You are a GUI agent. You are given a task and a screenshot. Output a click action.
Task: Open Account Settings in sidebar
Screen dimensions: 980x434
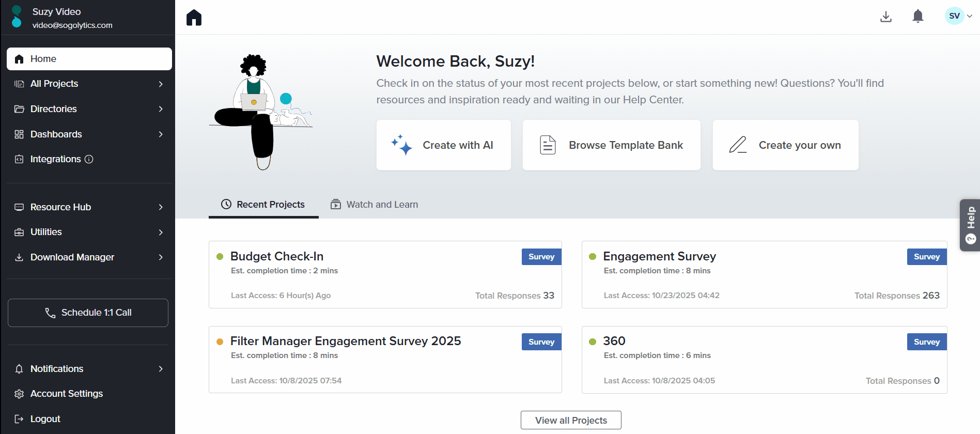click(67, 394)
